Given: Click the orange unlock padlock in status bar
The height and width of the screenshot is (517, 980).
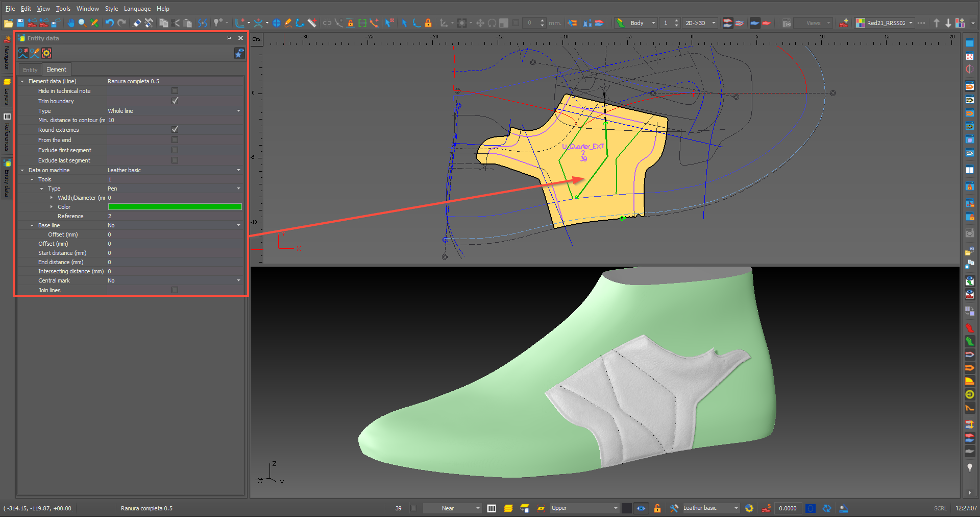Looking at the screenshot, I should [x=657, y=508].
